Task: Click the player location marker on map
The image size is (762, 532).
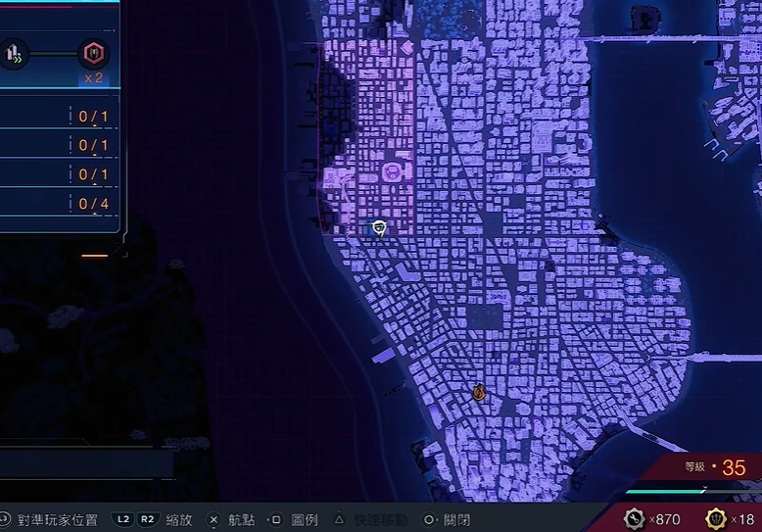Action: [x=379, y=227]
